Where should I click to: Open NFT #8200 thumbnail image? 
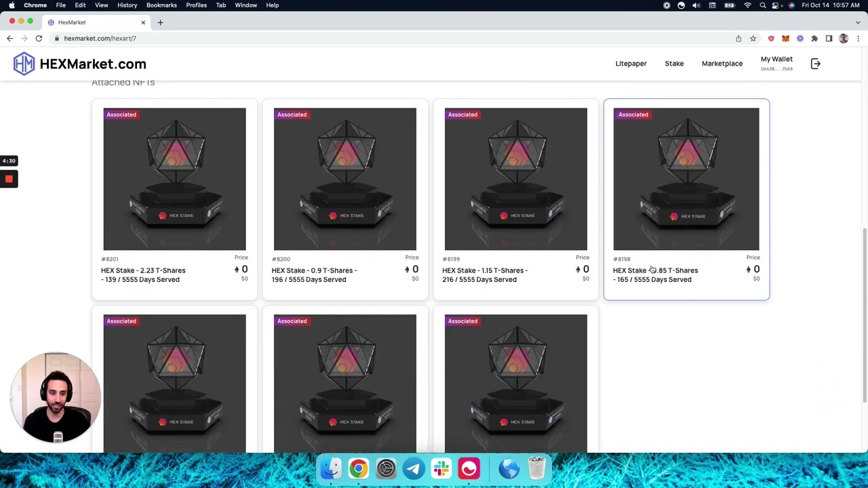[345, 179]
